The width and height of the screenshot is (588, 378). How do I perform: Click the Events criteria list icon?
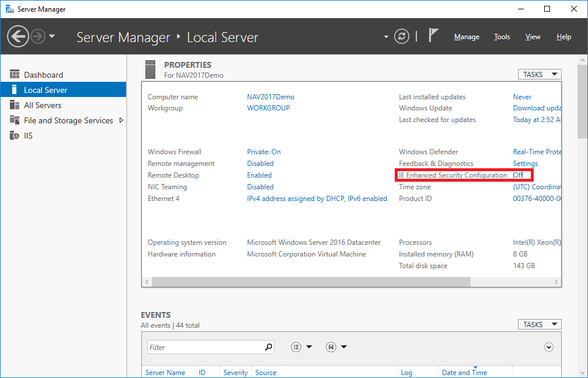pyautogui.click(x=296, y=347)
